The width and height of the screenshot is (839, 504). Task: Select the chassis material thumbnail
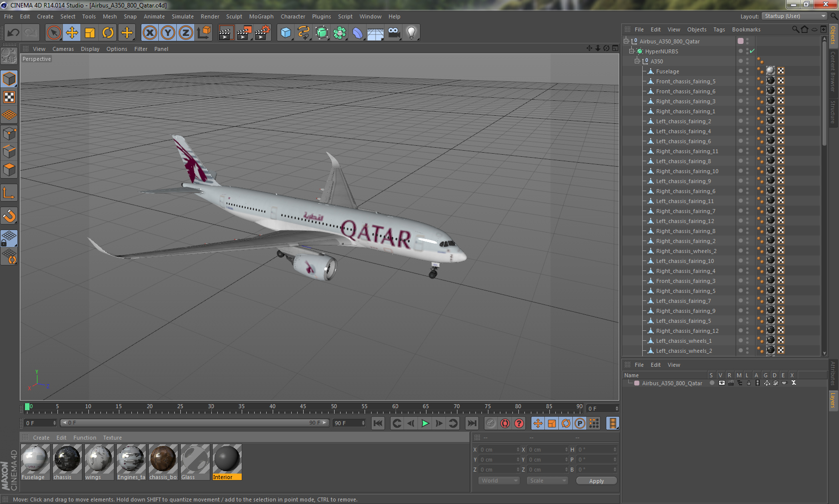(67, 462)
